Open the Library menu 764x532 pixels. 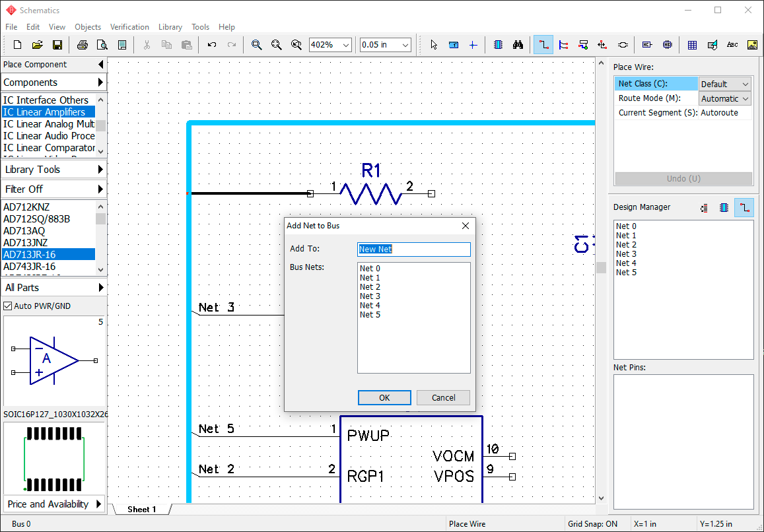[x=170, y=27]
